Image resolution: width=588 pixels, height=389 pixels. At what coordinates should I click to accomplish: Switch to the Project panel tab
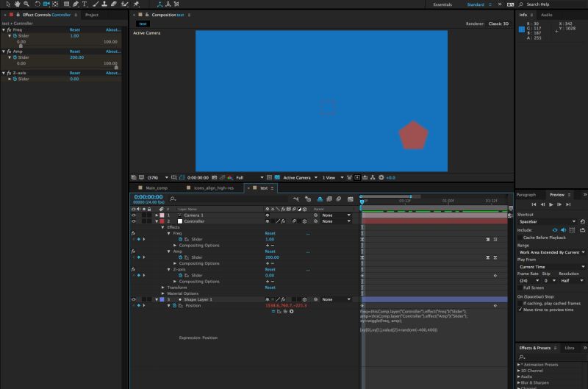click(91, 15)
